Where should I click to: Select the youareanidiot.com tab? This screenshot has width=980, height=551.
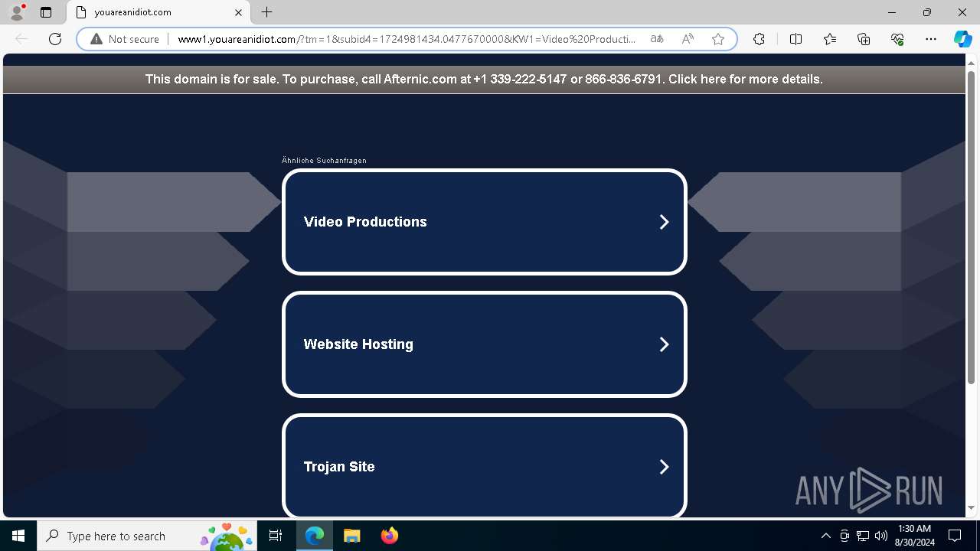coord(159,12)
